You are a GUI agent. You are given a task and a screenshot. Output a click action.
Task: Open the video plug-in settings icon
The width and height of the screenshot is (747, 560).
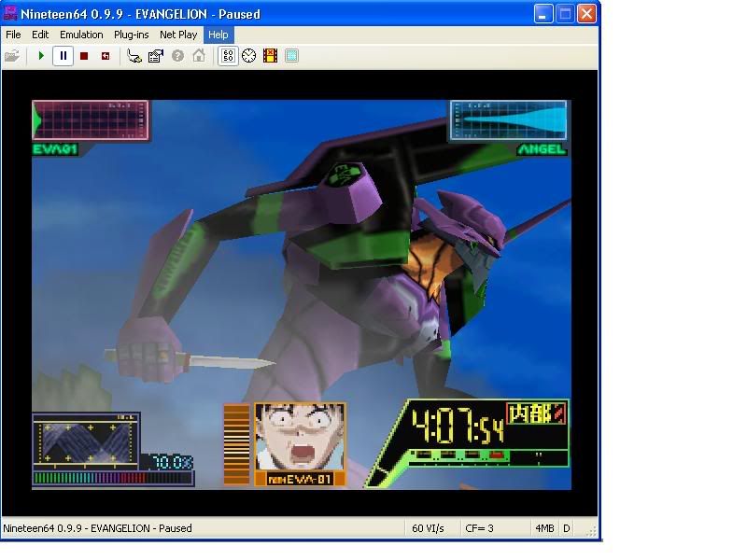point(156,56)
